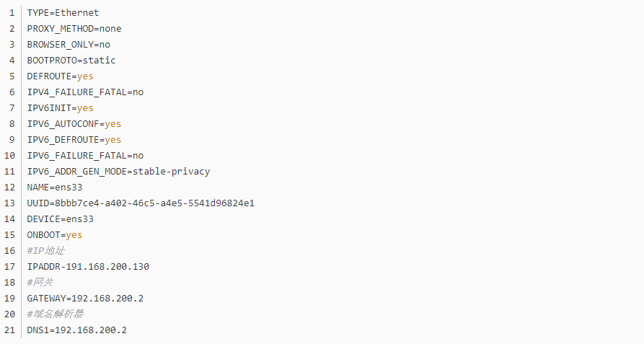This screenshot has width=644, height=344.
Task: Click IPV4_FAILURE_FATAL=no text
Action: click(x=85, y=92)
